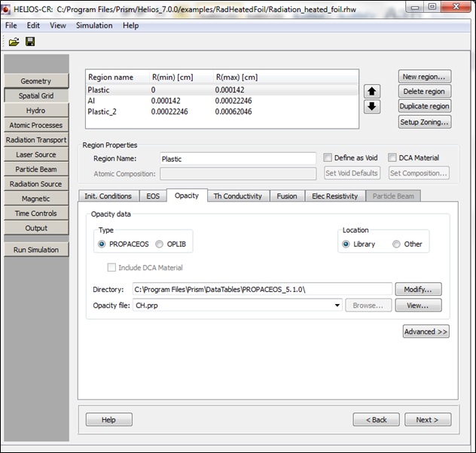Screen dimensions: 476x453
Task: Expand the Advanced options
Action: pyautogui.click(x=426, y=331)
